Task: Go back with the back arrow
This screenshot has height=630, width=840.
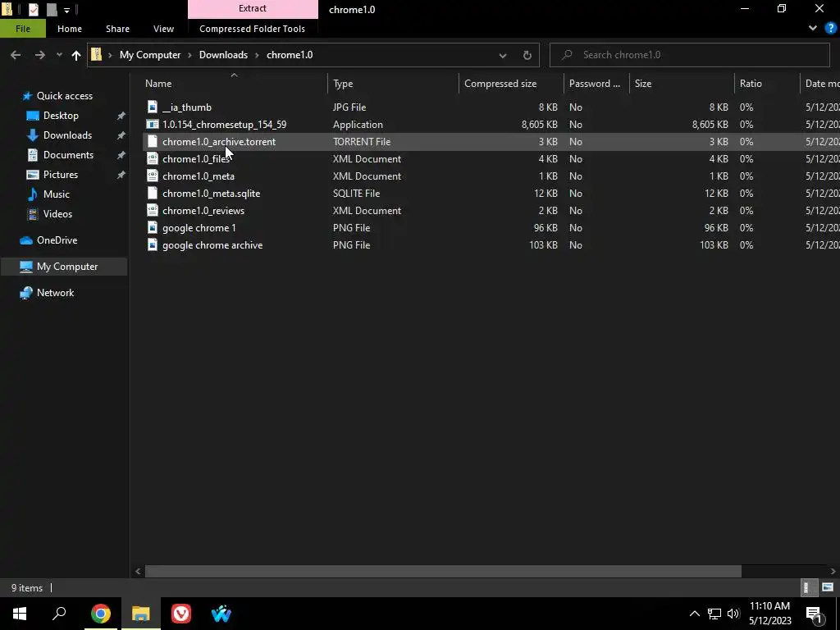Action: pyautogui.click(x=16, y=55)
